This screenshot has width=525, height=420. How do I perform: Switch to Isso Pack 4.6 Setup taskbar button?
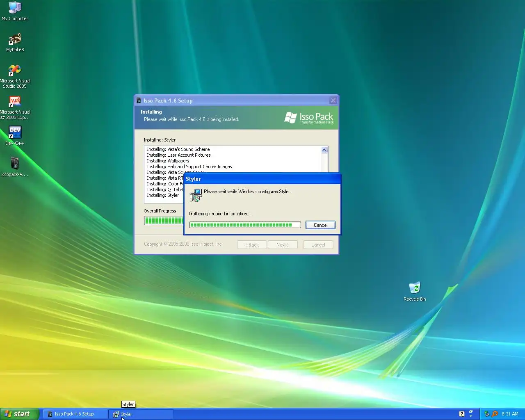pyautogui.click(x=75, y=414)
